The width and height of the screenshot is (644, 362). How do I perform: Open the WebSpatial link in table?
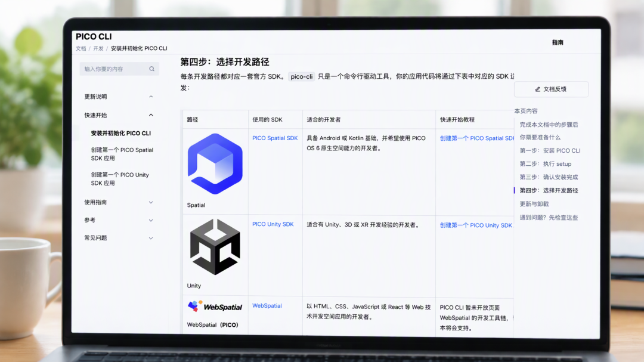click(267, 306)
